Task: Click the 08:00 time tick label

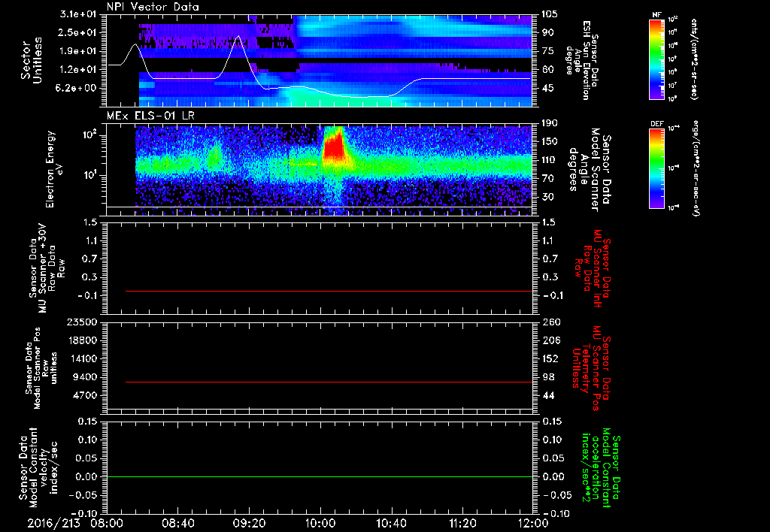Action: point(107,523)
